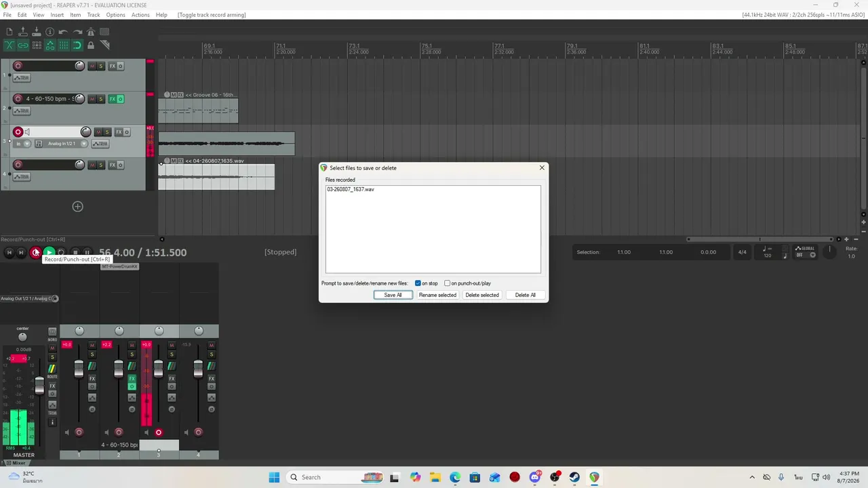Toggle the locking padlock icon
This screenshot has height=488, width=868.
pos(91,45)
